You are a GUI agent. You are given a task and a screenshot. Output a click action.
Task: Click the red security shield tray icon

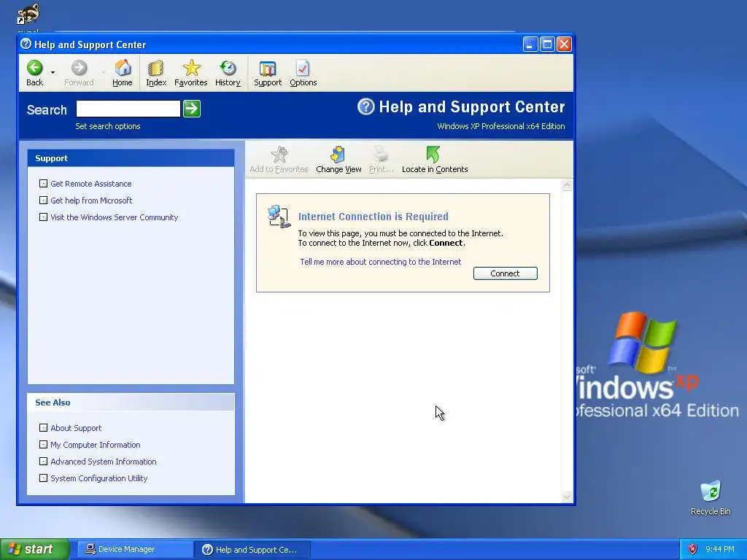pyautogui.click(x=693, y=550)
